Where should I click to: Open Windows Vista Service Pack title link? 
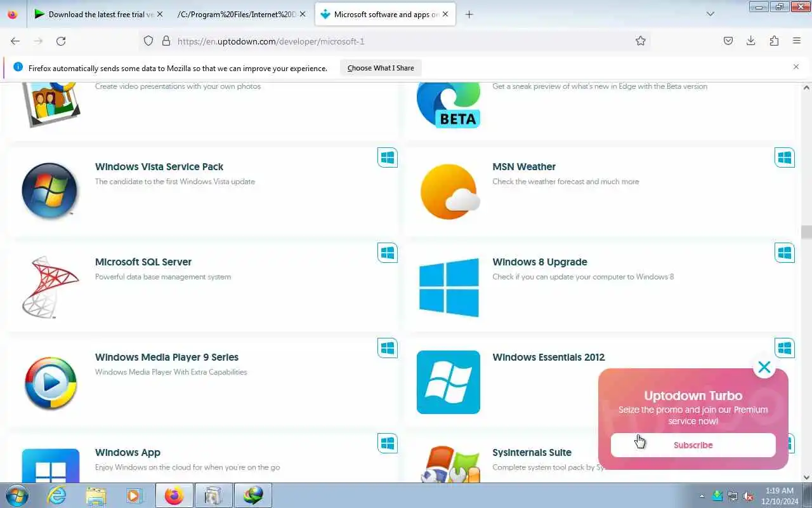point(159,166)
